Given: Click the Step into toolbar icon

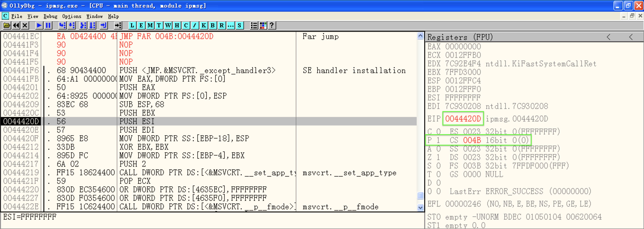Looking at the screenshot, I should pos(62,25).
